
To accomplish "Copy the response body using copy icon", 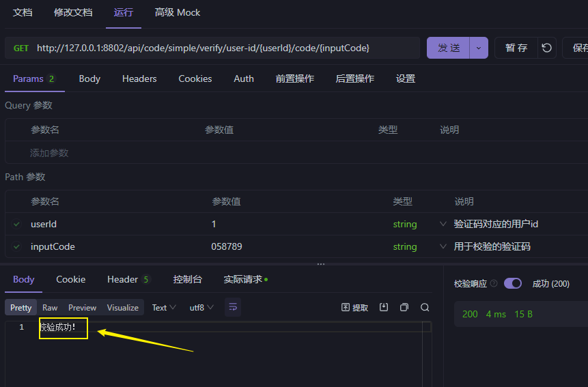I will point(404,307).
